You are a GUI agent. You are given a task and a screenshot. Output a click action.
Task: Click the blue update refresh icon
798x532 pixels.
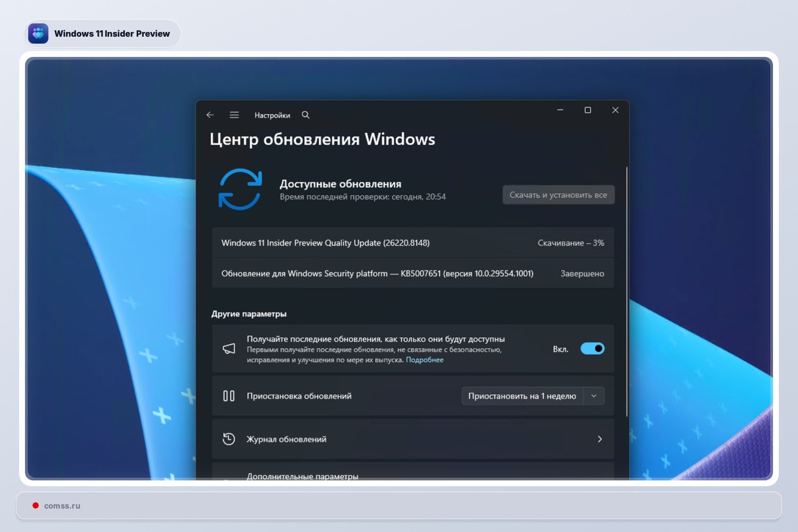tap(240, 189)
